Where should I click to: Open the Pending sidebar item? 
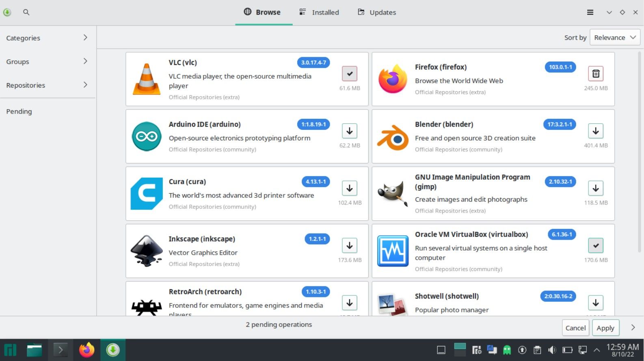tap(48, 112)
